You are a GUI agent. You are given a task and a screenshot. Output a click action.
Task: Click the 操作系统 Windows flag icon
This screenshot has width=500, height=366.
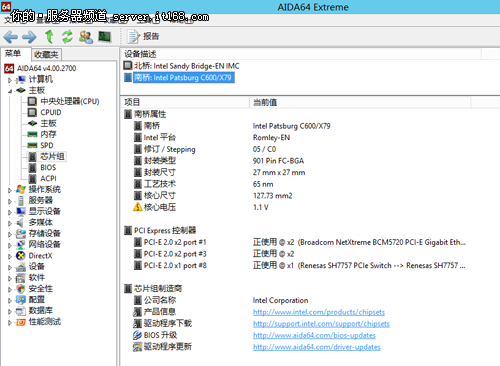click(21, 189)
